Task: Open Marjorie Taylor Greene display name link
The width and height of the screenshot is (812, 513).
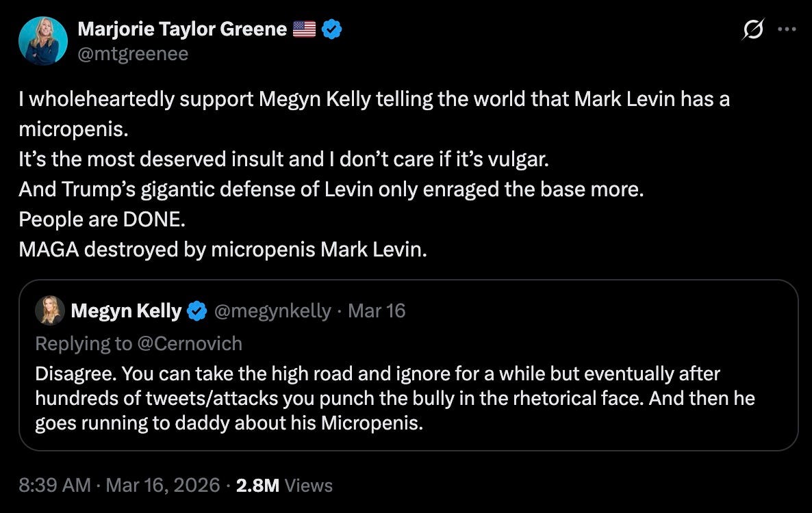Action: (x=182, y=29)
